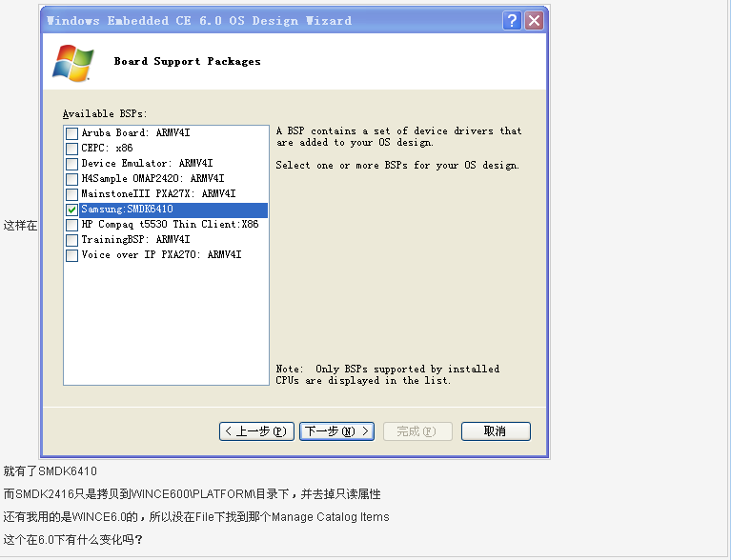This screenshot has height=560, width=731.
Task: Click the 'Available BSPs:' label
Action: (105, 113)
